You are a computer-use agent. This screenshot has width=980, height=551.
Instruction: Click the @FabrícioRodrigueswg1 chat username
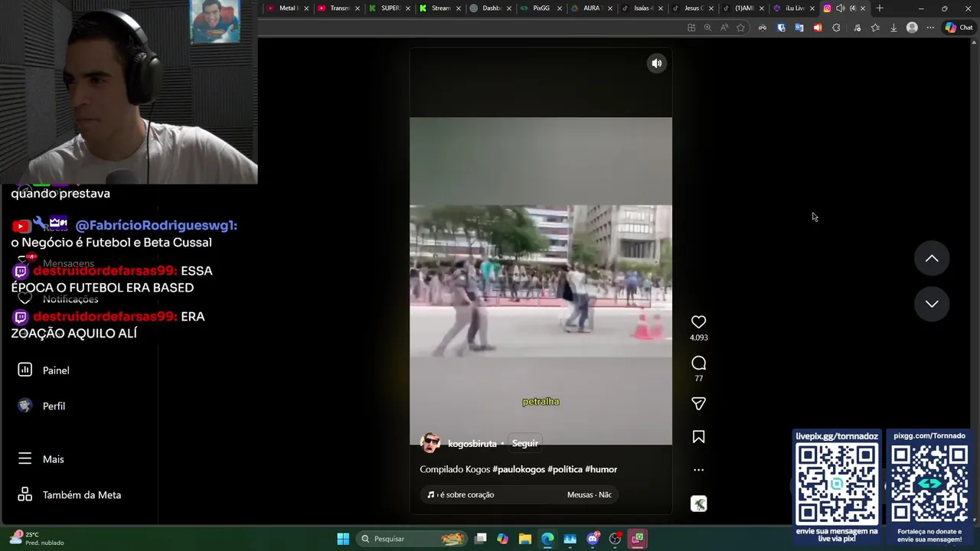coord(156,225)
